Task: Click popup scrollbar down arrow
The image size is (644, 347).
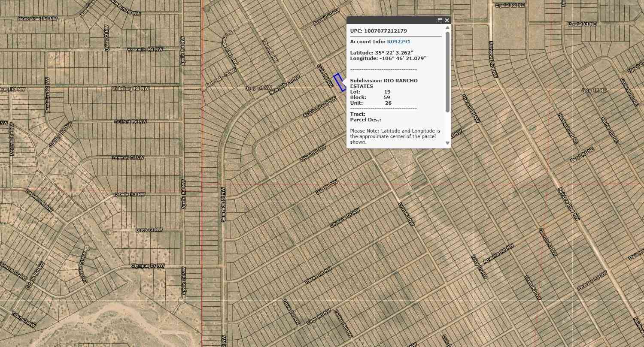Action: [447, 143]
